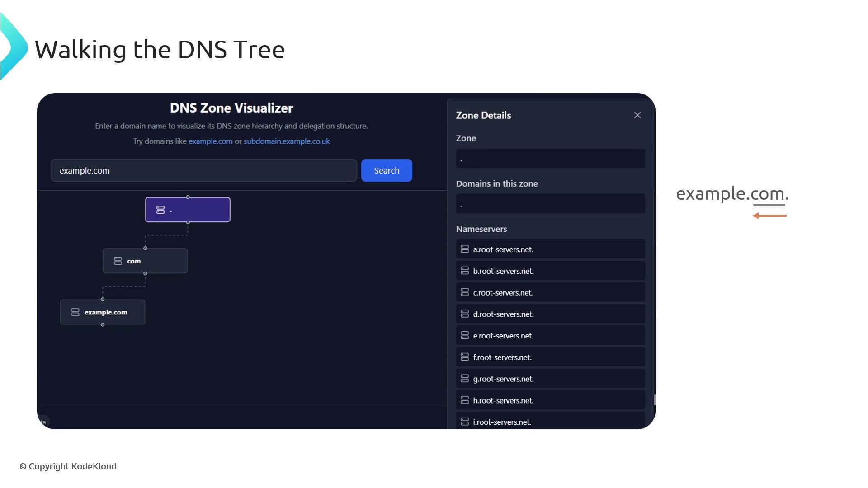Viewport: 868px width, 488px height.
Task: Click the d.root-servers.net. nameserver entry
Action: click(550, 314)
